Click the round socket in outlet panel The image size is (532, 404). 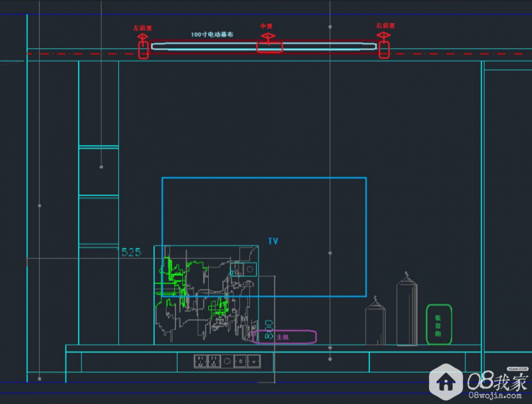click(x=228, y=361)
